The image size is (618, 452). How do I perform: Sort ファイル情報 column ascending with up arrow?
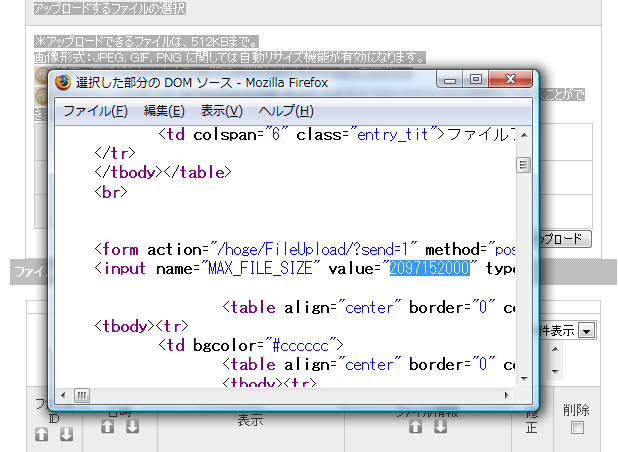[x=415, y=426]
